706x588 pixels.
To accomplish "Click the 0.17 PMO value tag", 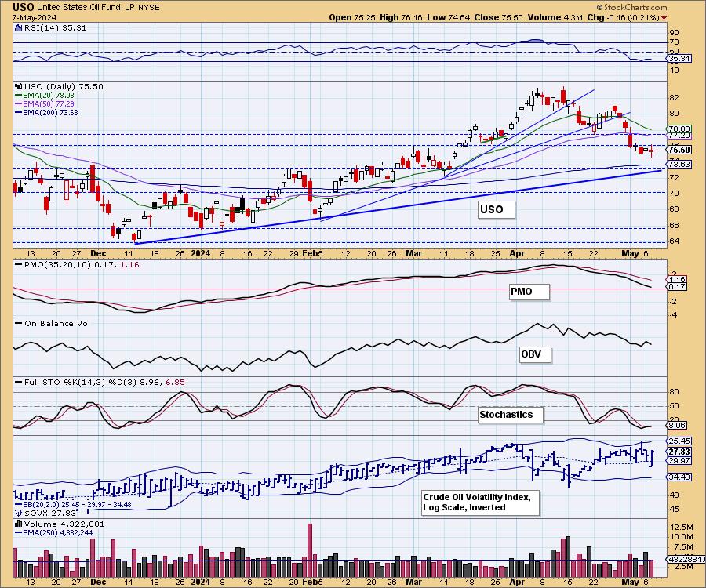I will (x=678, y=287).
